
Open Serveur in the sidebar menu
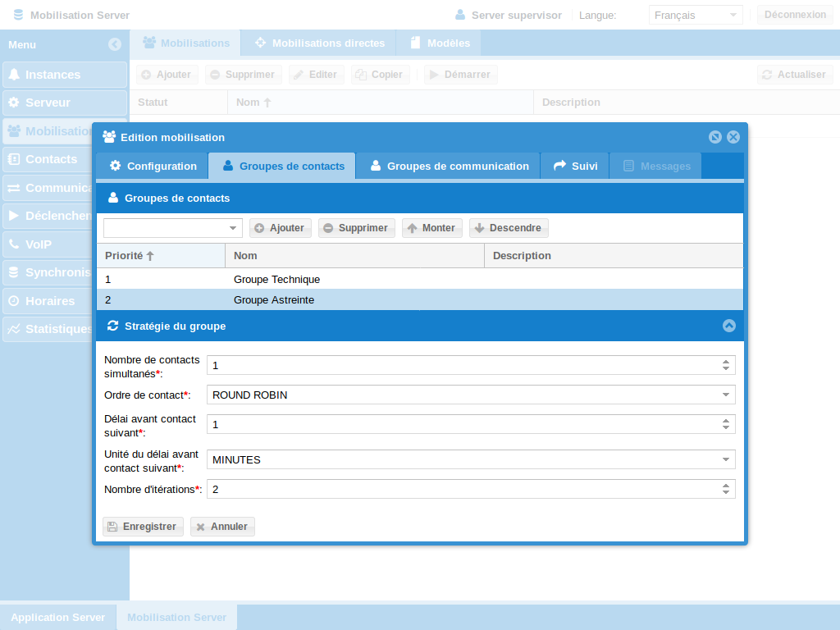(65, 103)
